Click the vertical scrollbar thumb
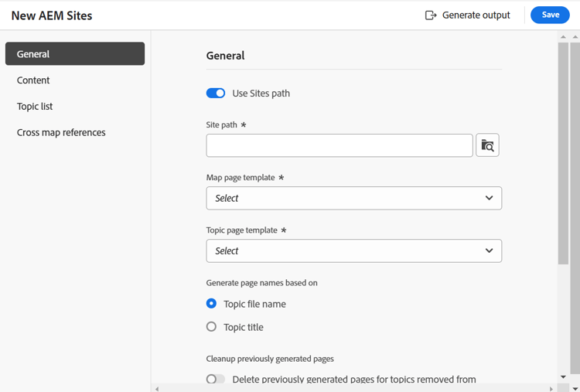The image size is (580, 392). click(x=563, y=155)
